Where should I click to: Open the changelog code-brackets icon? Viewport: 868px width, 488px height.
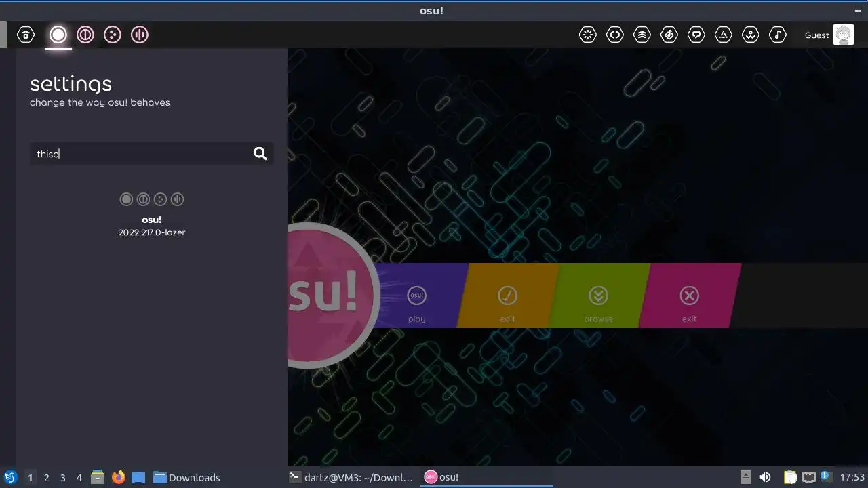point(615,35)
